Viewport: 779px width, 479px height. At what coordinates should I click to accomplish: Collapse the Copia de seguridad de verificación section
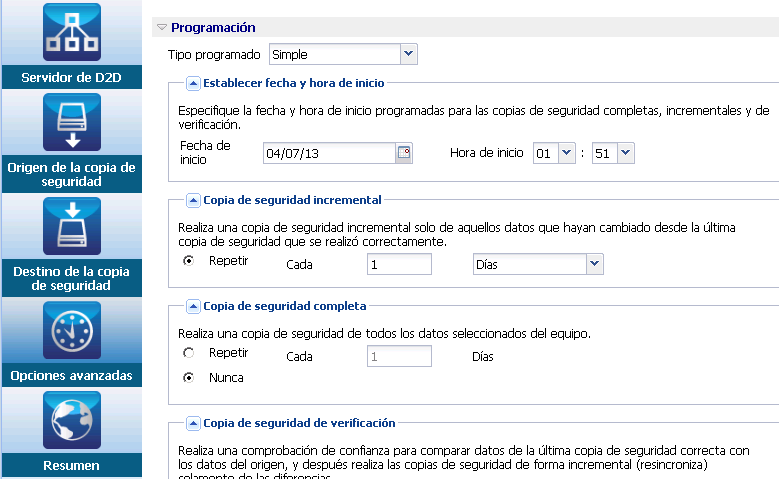click(194, 423)
